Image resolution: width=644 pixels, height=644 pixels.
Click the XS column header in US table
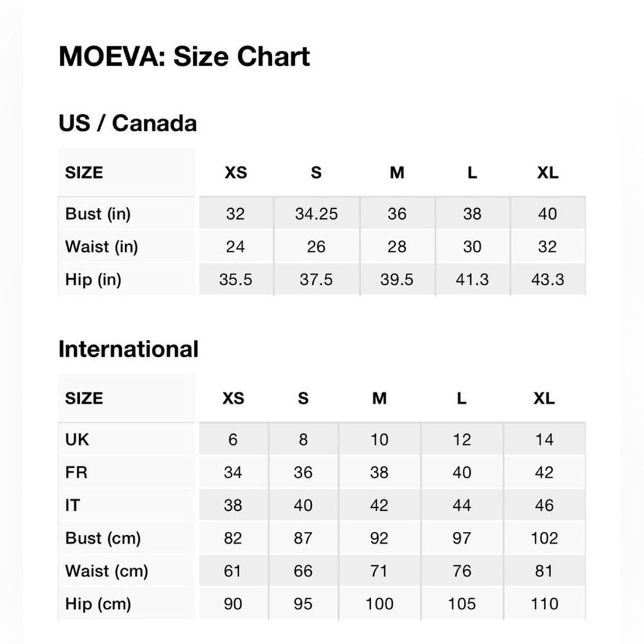[236, 173]
